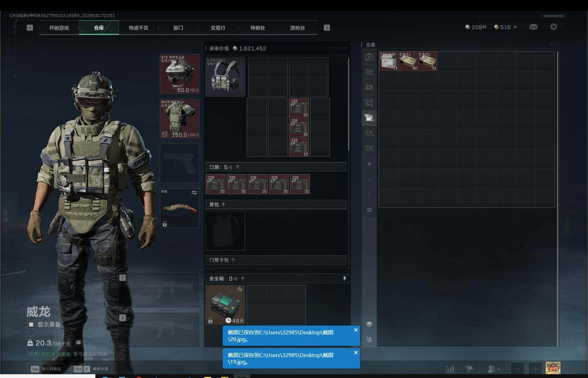Open the statistics bar chart icon
Viewport: 588px width, 378px height.
[450, 369]
